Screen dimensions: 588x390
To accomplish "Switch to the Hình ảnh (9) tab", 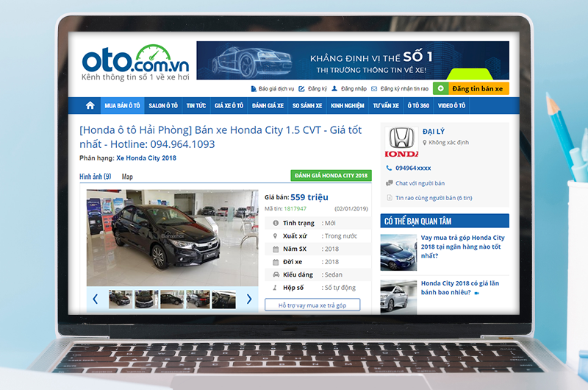I will tap(96, 177).
